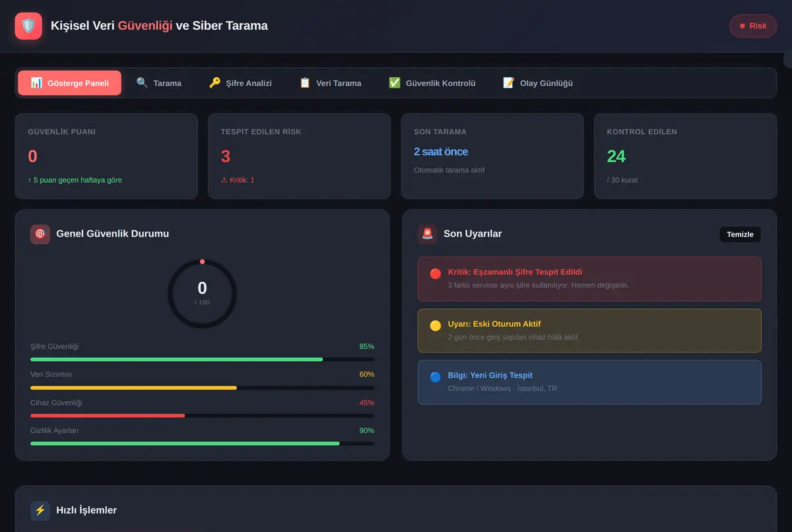Click the Cihaz Güvenliği progress bar
The width and height of the screenshot is (792, 532).
(x=203, y=415)
